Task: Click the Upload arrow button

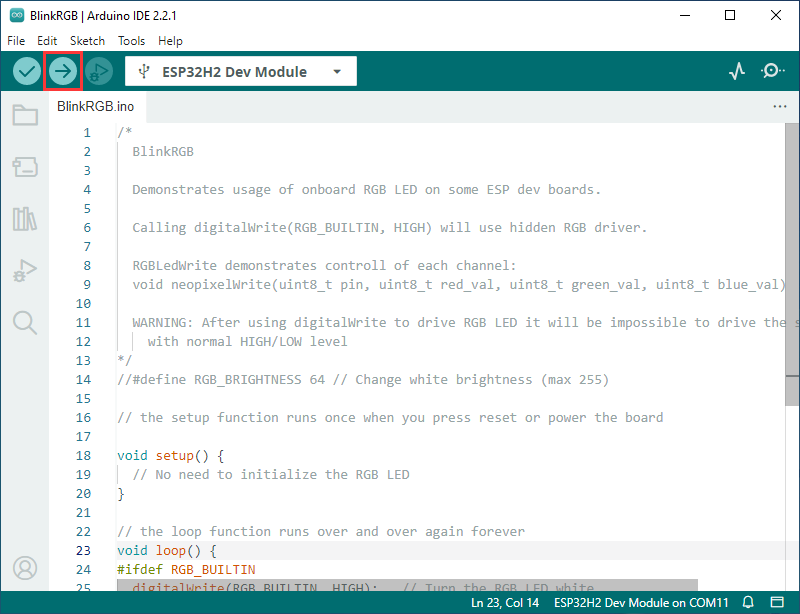Action: [63, 71]
